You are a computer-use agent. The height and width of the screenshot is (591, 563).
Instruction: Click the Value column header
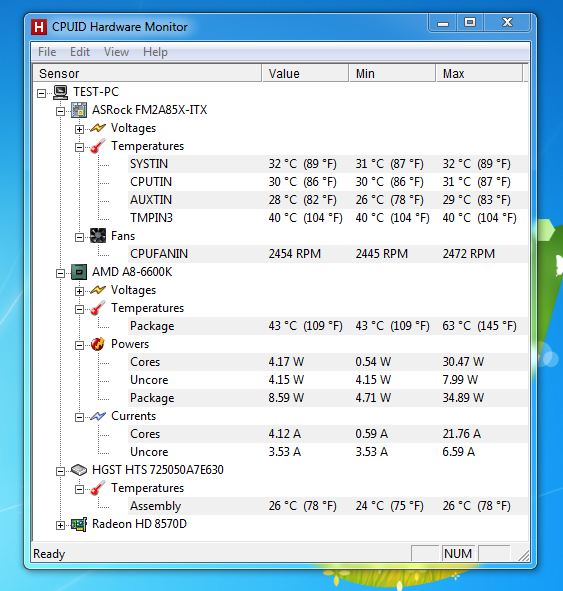tap(305, 73)
